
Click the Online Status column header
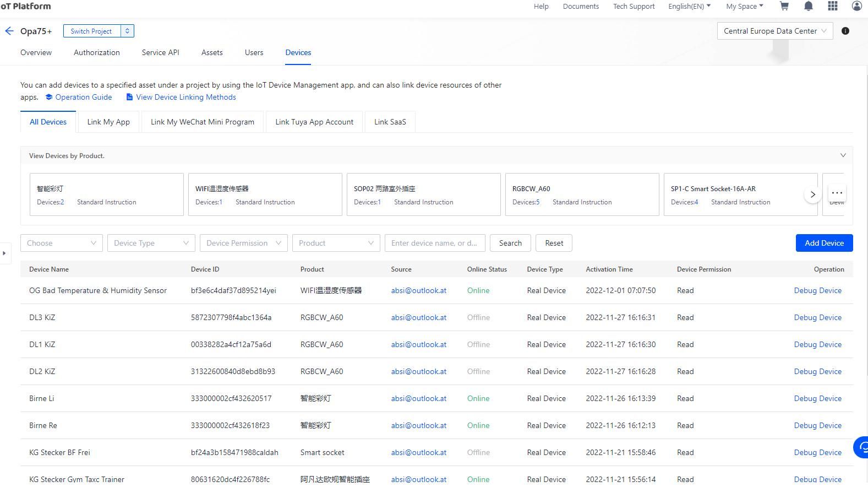487,269
